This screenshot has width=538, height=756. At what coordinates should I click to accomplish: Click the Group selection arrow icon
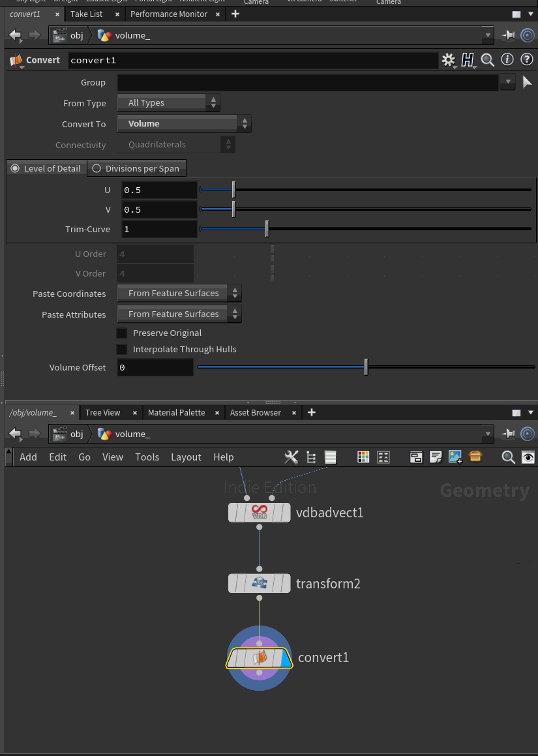click(527, 82)
